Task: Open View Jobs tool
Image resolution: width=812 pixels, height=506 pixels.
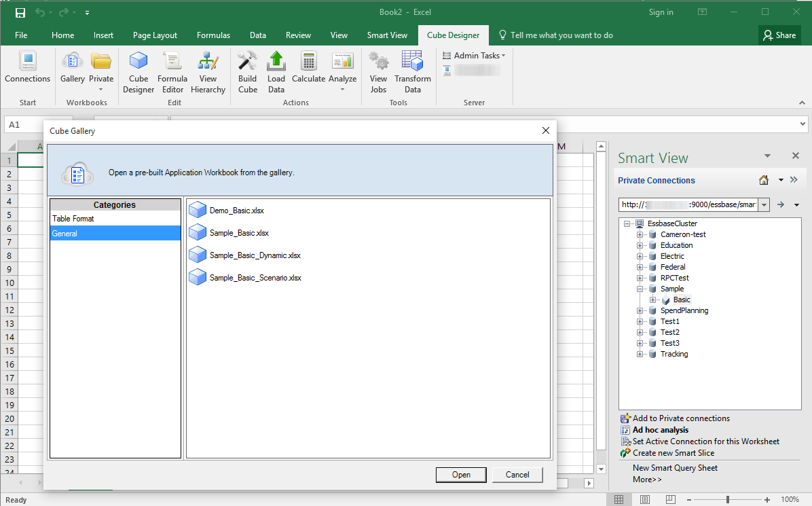Action: (x=379, y=73)
